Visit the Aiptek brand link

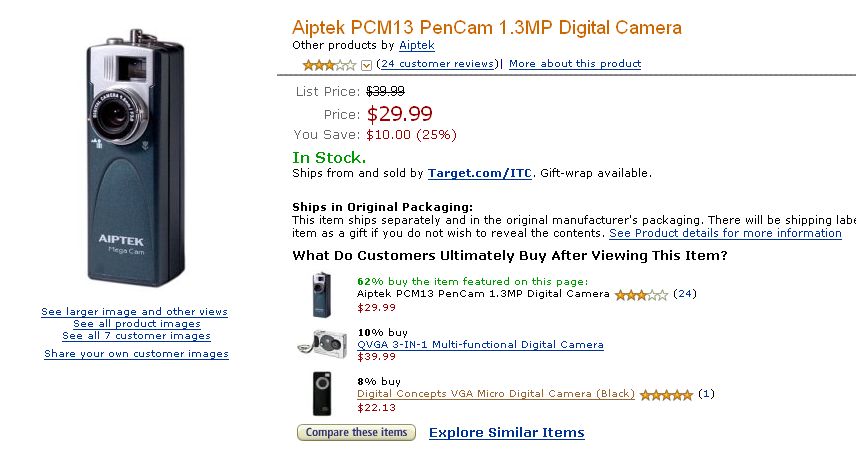point(417,45)
